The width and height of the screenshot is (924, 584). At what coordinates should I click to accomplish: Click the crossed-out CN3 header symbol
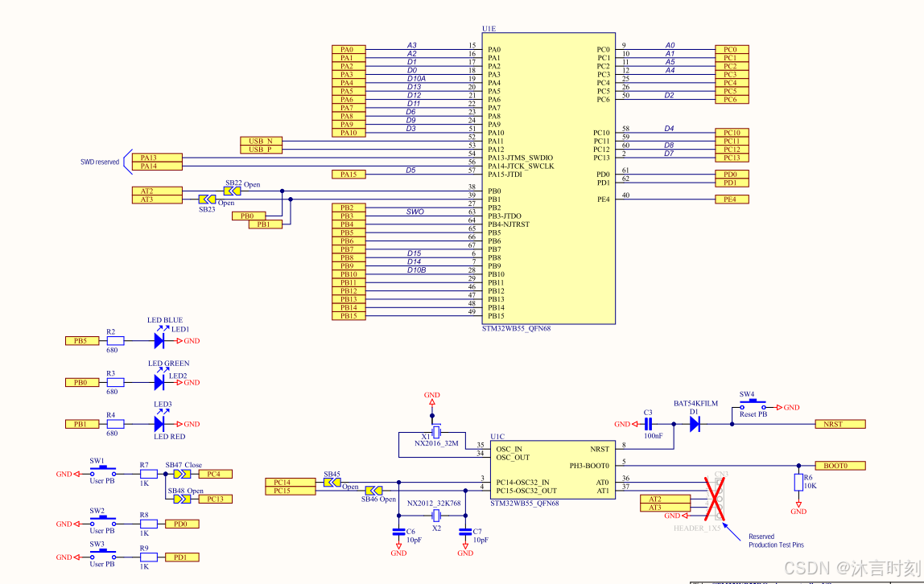coord(716,499)
